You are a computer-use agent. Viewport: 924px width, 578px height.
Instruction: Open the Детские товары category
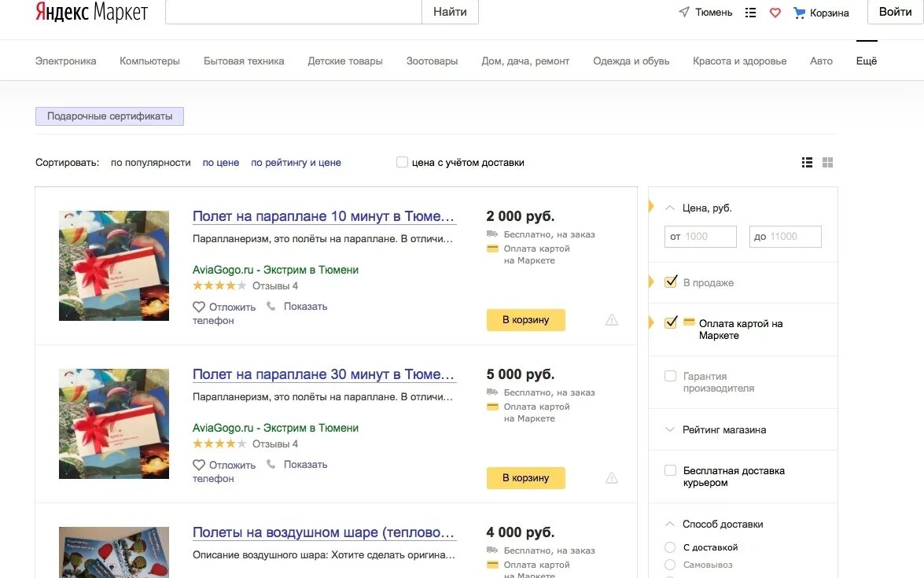click(345, 61)
